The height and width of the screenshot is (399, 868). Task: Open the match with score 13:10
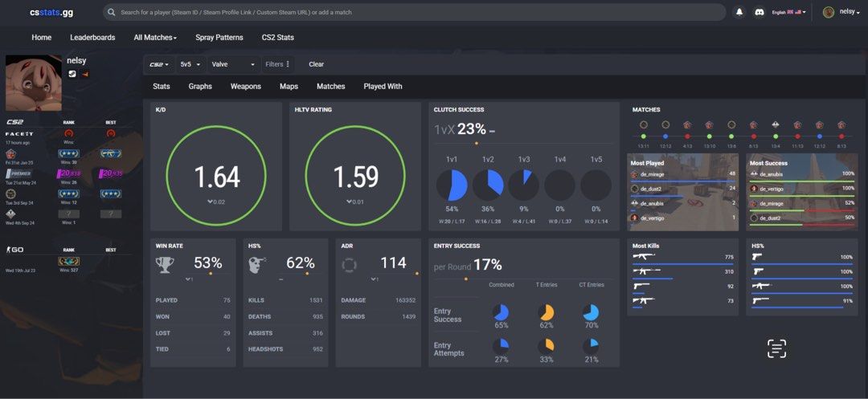(709, 136)
